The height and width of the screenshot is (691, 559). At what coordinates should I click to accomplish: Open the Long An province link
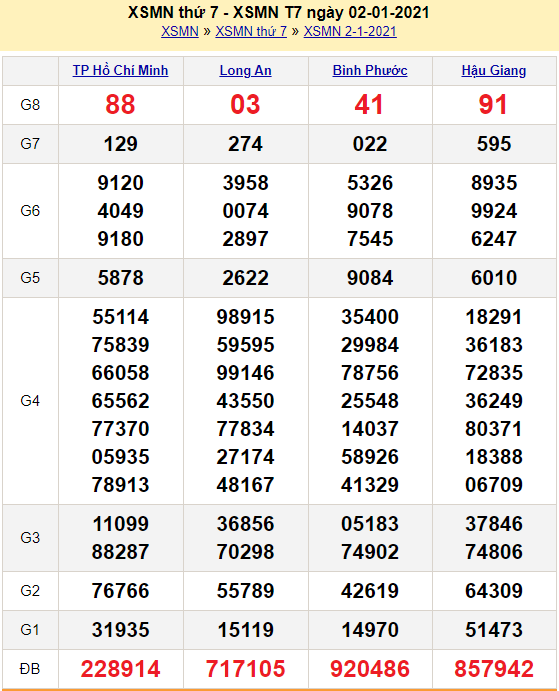[246, 71]
